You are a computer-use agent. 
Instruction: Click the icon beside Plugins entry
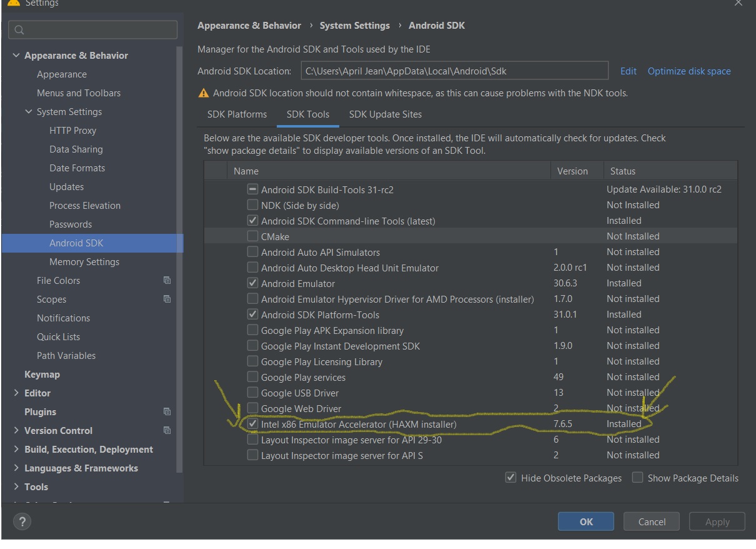[x=167, y=412]
